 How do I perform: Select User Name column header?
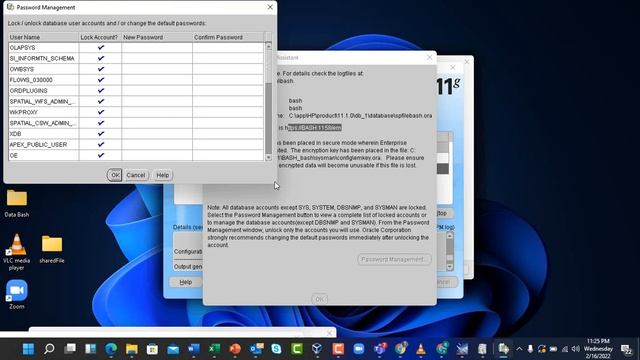click(x=43, y=37)
